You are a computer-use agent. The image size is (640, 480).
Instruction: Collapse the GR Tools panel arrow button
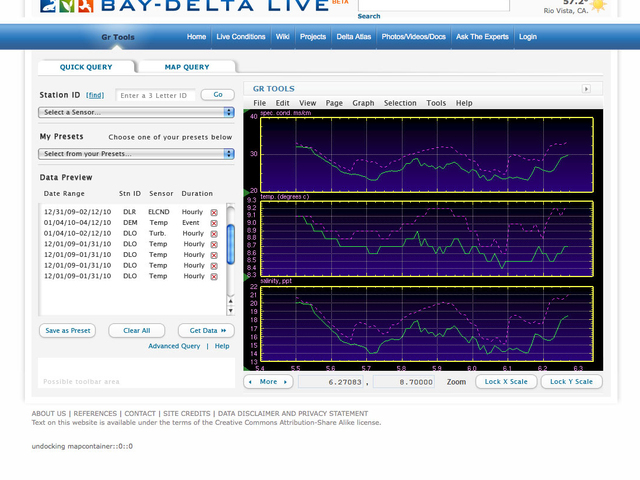(x=586, y=89)
